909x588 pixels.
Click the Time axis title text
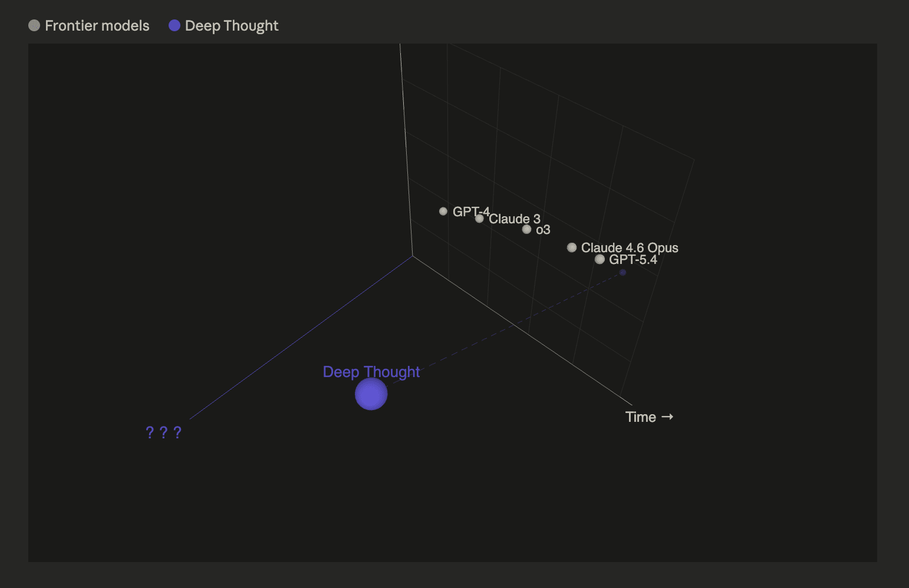(640, 417)
